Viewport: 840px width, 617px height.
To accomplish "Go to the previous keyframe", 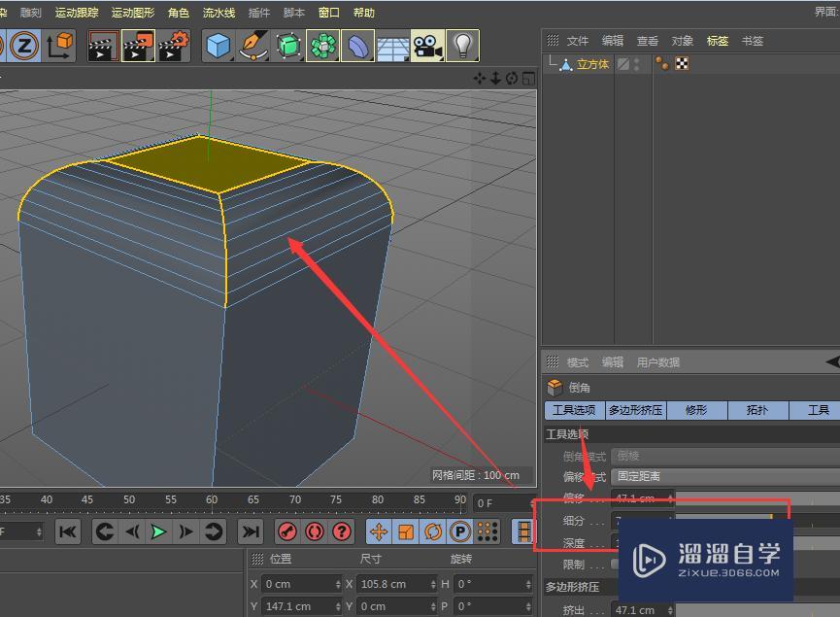I will pyautogui.click(x=105, y=531).
